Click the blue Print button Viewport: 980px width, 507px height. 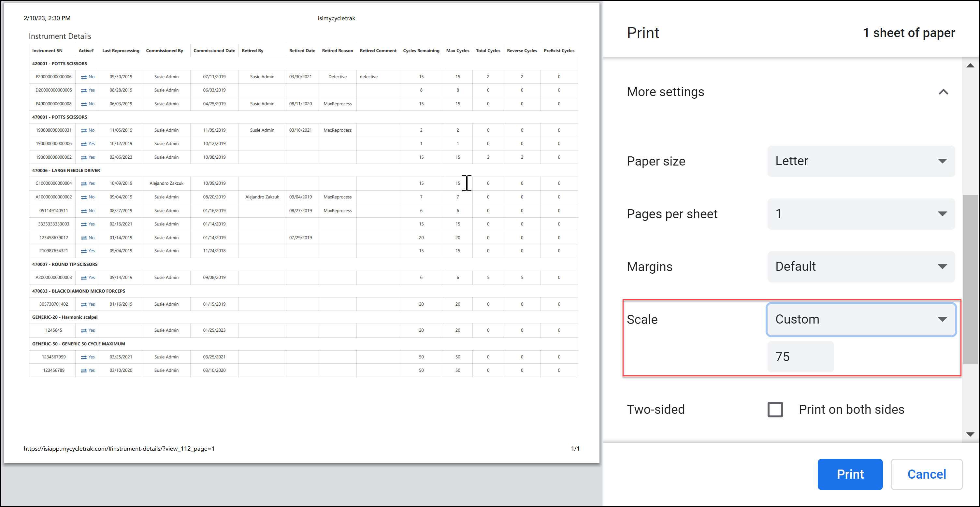coord(850,474)
